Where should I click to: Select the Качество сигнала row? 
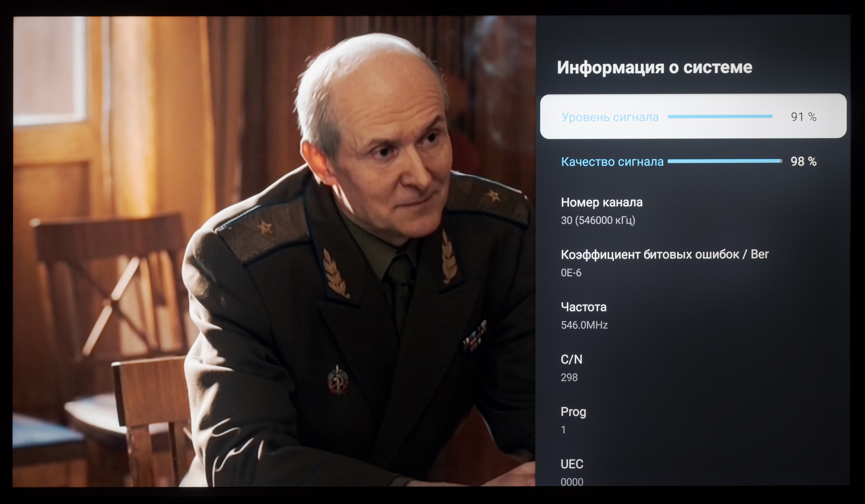coord(693,161)
